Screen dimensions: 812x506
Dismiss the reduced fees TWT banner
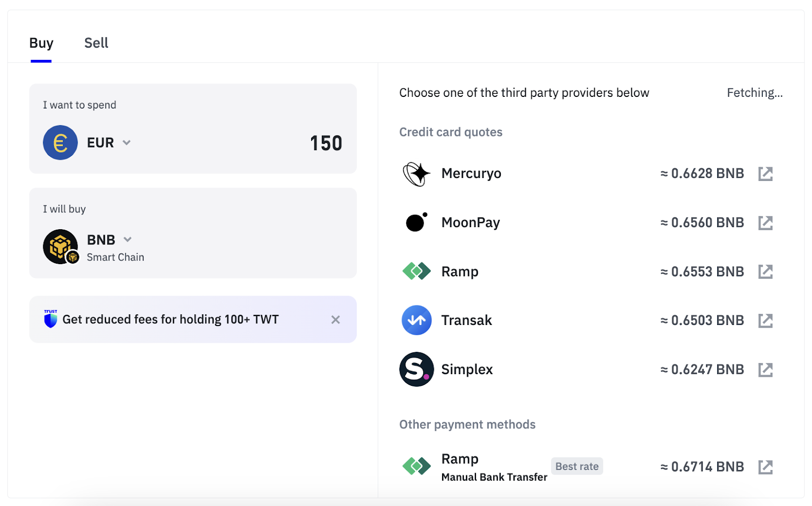click(335, 319)
